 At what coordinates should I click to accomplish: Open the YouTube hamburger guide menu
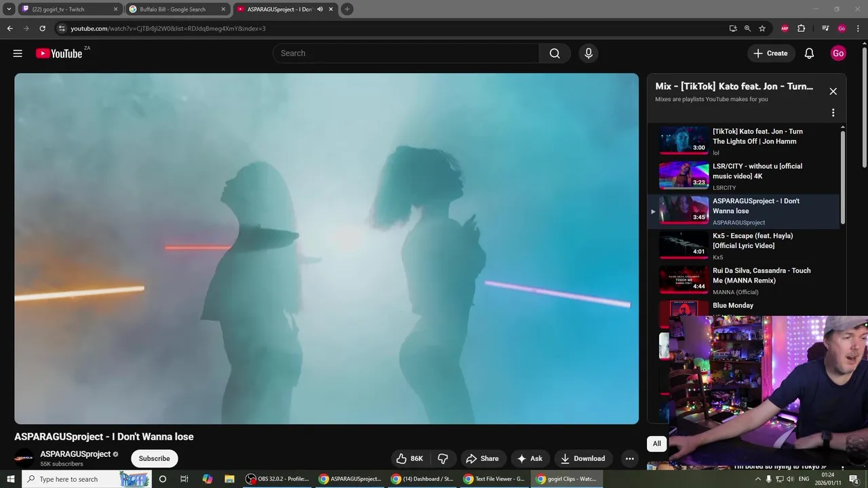[x=18, y=54]
